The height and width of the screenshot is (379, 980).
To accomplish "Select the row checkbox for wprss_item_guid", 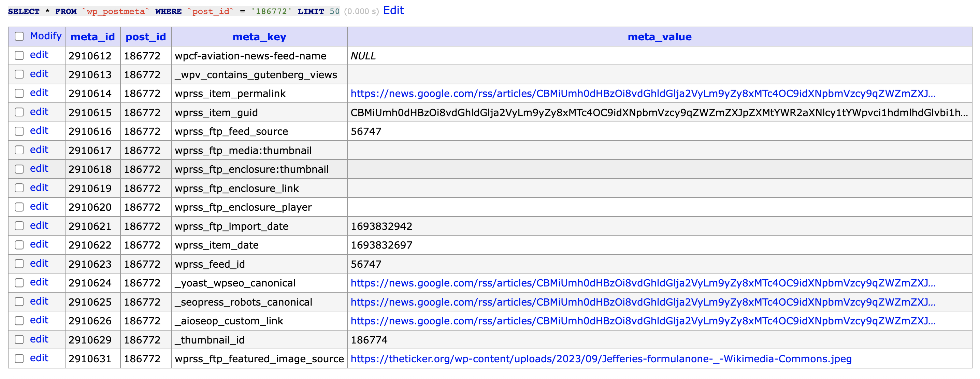I will pyautogui.click(x=19, y=112).
